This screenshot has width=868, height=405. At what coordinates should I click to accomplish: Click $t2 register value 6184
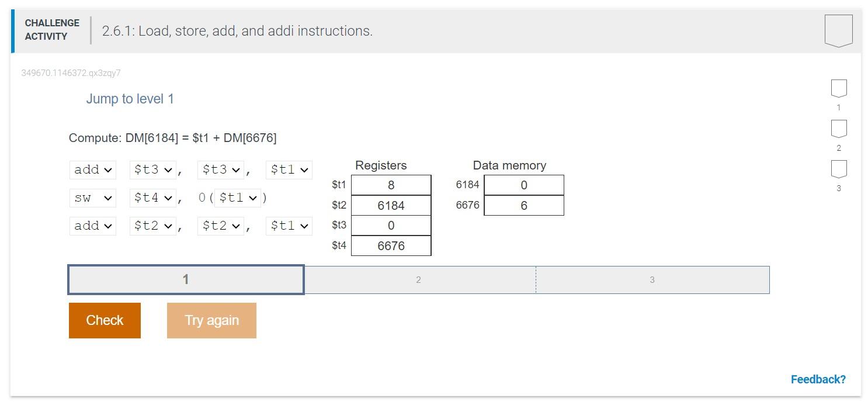tap(391, 206)
